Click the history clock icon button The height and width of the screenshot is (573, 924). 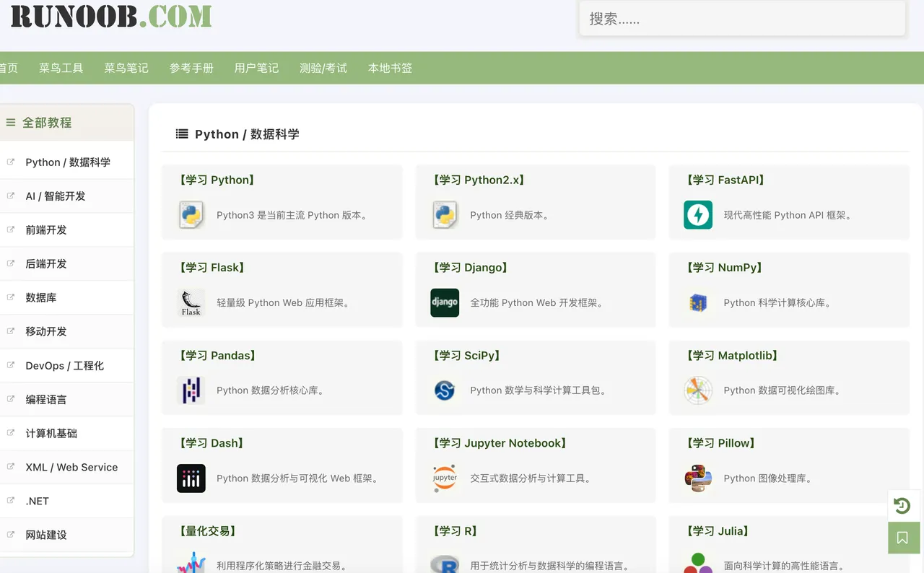(903, 505)
